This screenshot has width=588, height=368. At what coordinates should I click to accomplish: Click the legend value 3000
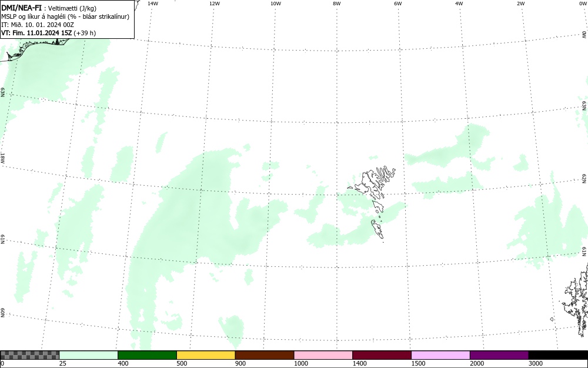pyautogui.click(x=536, y=363)
